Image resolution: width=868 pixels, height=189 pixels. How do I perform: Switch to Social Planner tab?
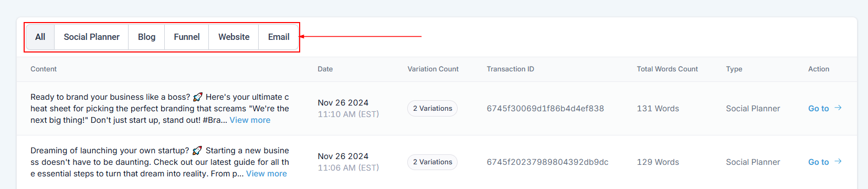click(92, 37)
